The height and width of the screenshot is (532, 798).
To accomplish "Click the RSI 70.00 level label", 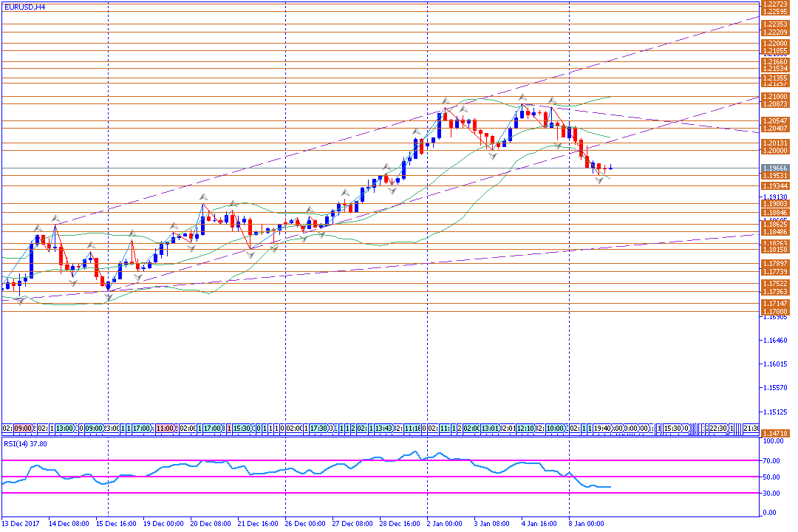I will (774, 460).
